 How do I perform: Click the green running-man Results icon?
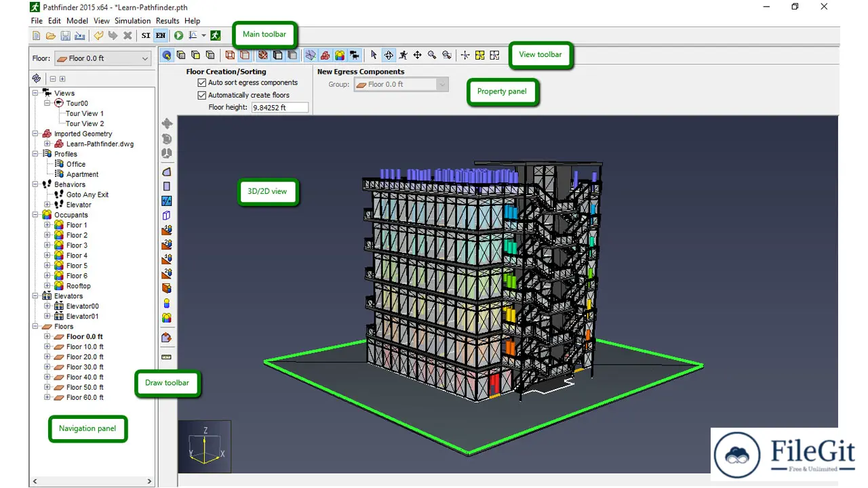tap(216, 35)
